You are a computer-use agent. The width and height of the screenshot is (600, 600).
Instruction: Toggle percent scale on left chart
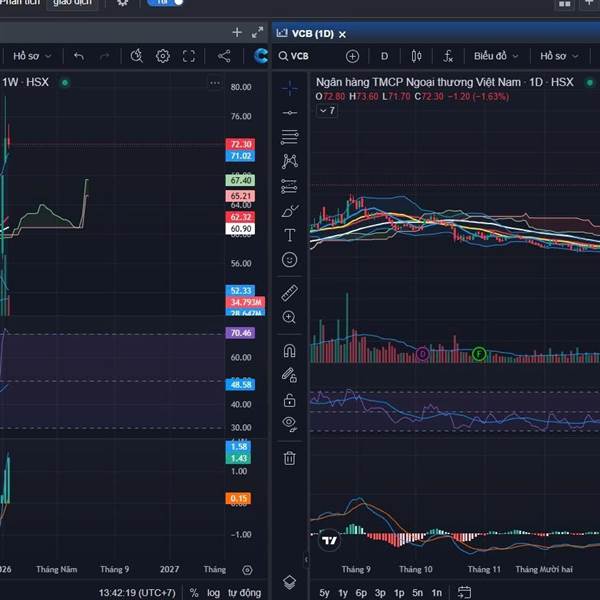tap(194, 593)
